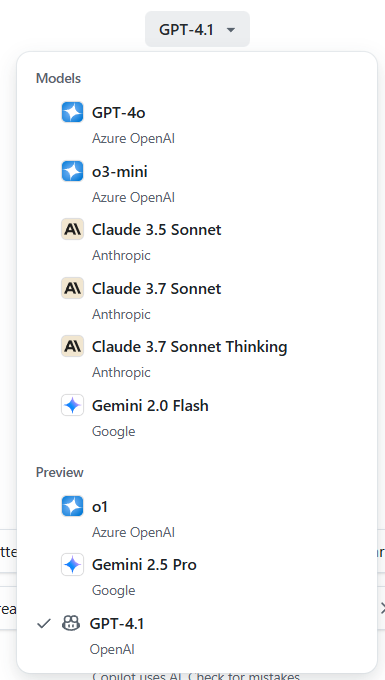The image size is (385, 680).
Task: Select the o1 preview model
Action: tap(197, 519)
